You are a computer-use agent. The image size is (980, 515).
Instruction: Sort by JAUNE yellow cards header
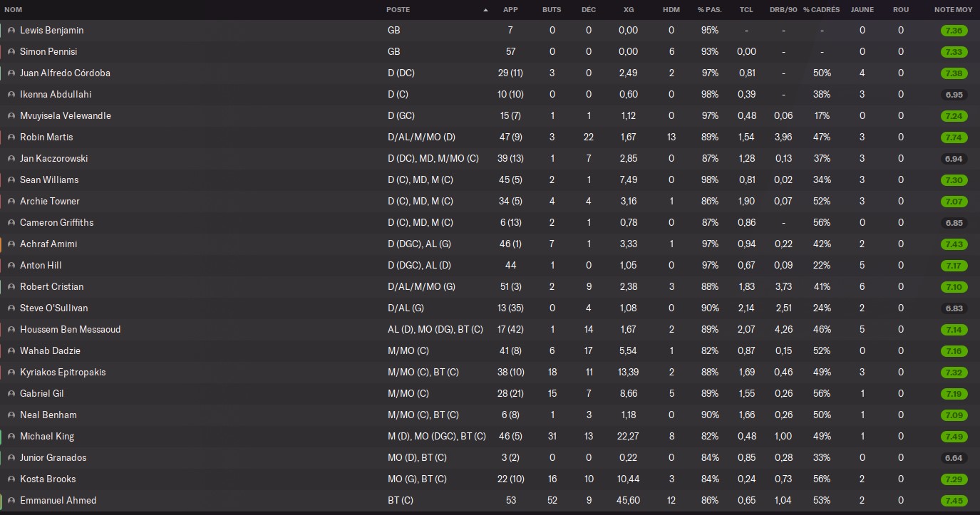[862, 10]
